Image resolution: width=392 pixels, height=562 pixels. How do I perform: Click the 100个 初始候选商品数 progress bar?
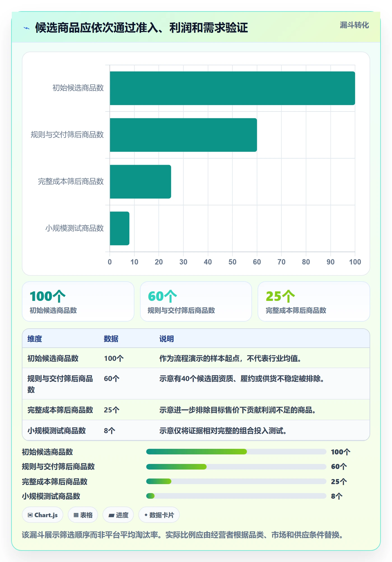[236, 452]
